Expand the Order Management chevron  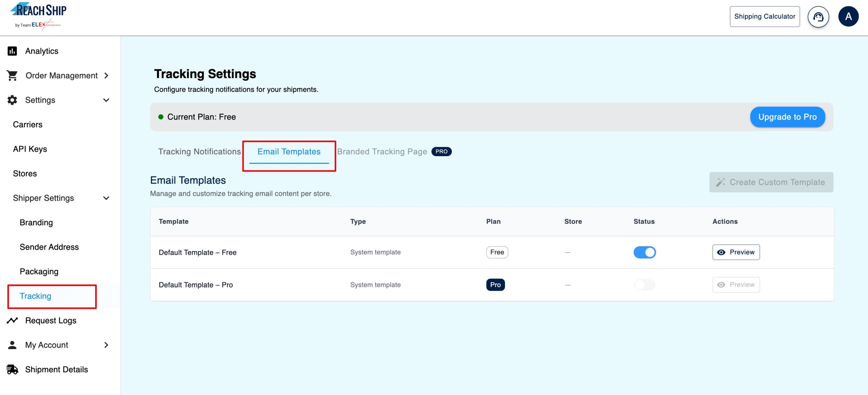(x=106, y=76)
